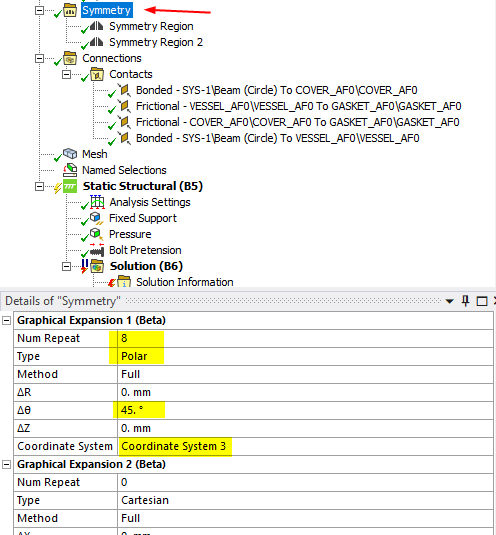Image resolution: width=496 pixels, height=535 pixels.
Task: Collapse the Symmetry tree node
Action: tap(39, 10)
